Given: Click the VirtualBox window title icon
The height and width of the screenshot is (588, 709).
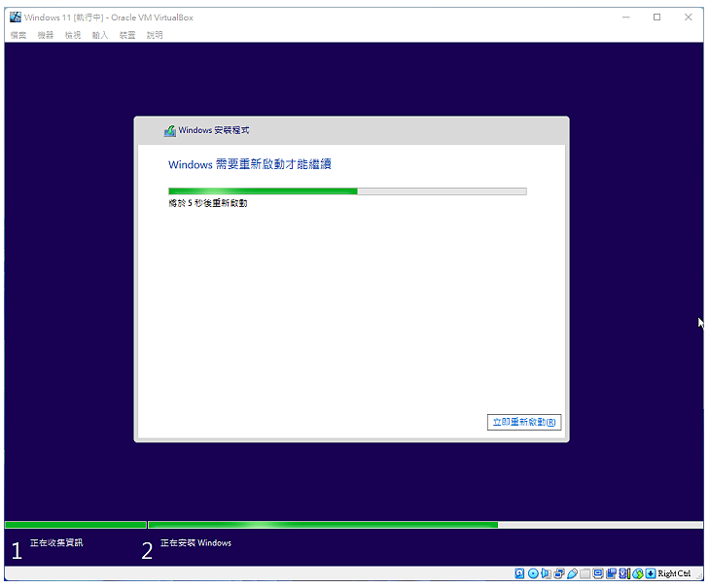Looking at the screenshot, I should (x=16, y=17).
